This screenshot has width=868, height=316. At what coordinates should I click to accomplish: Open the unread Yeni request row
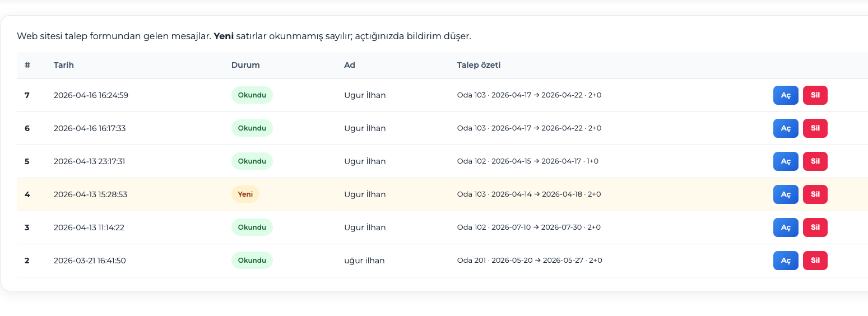(x=785, y=194)
